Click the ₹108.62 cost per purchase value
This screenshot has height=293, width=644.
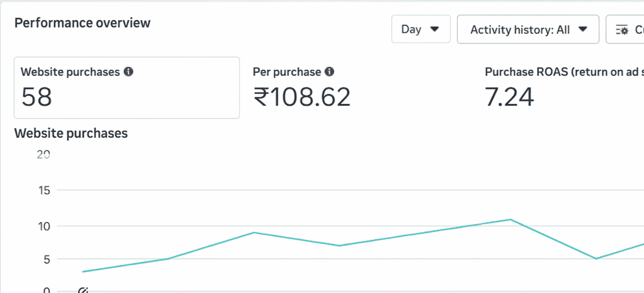(302, 97)
